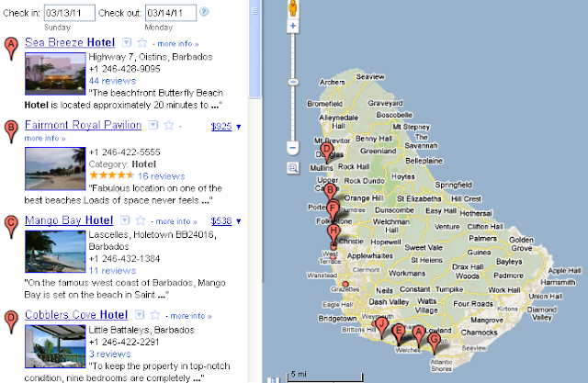Click the small red dot marker near Grazettes
The image size is (588, 383).
(345, 284)
